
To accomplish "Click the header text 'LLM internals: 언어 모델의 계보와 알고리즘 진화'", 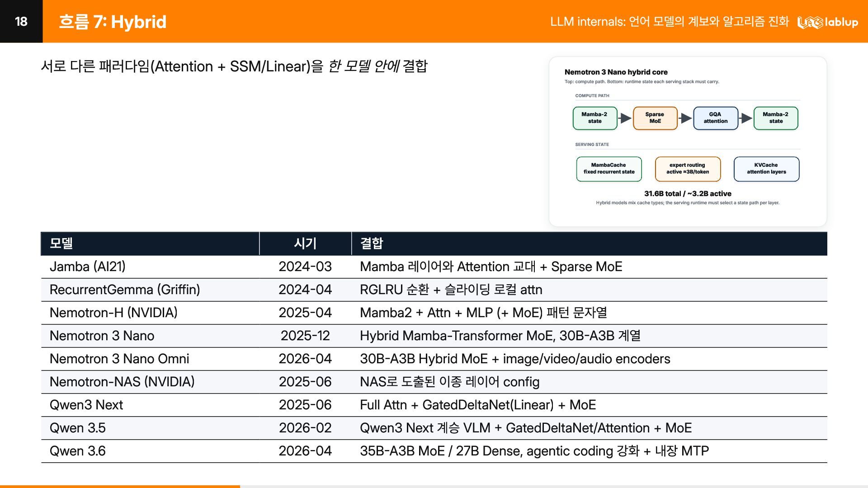I will point(670,22).
